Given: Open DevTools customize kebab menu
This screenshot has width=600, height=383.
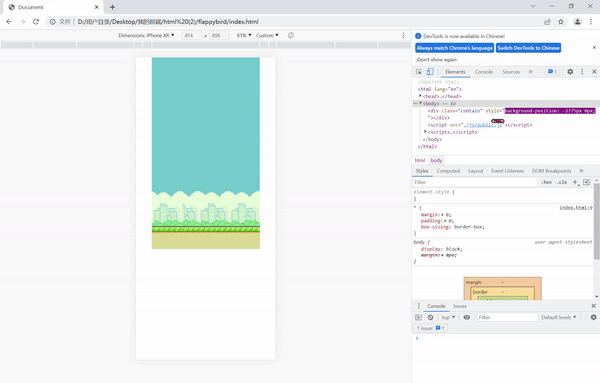Looking at the screenshot, I should (582, 72).
